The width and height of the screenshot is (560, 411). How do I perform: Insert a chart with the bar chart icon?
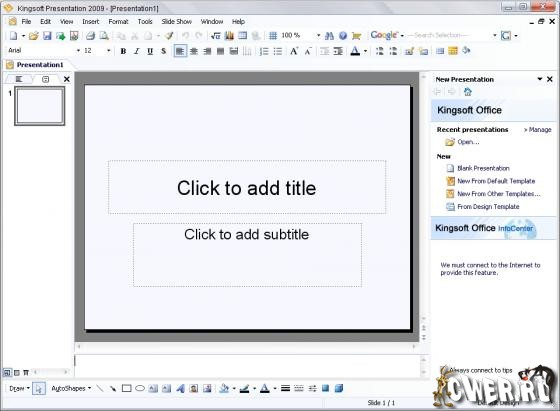pyautogui.click(x=229, y=36)
